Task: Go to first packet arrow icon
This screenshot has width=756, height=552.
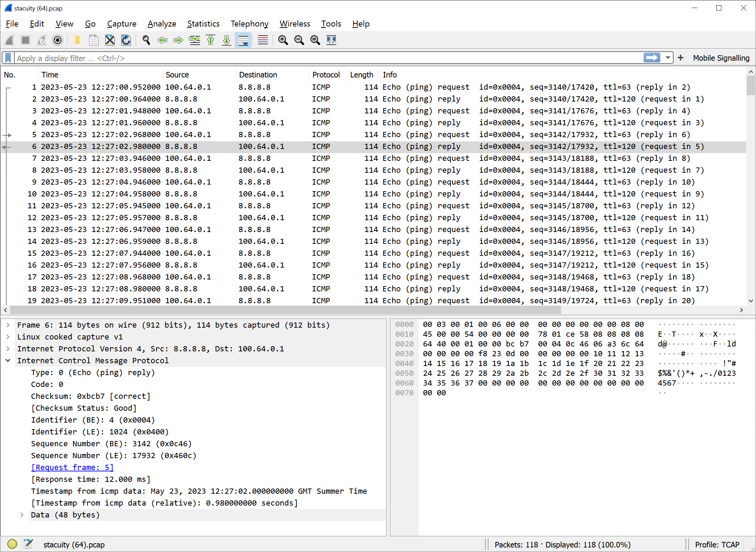Action: tap(211, 40)
